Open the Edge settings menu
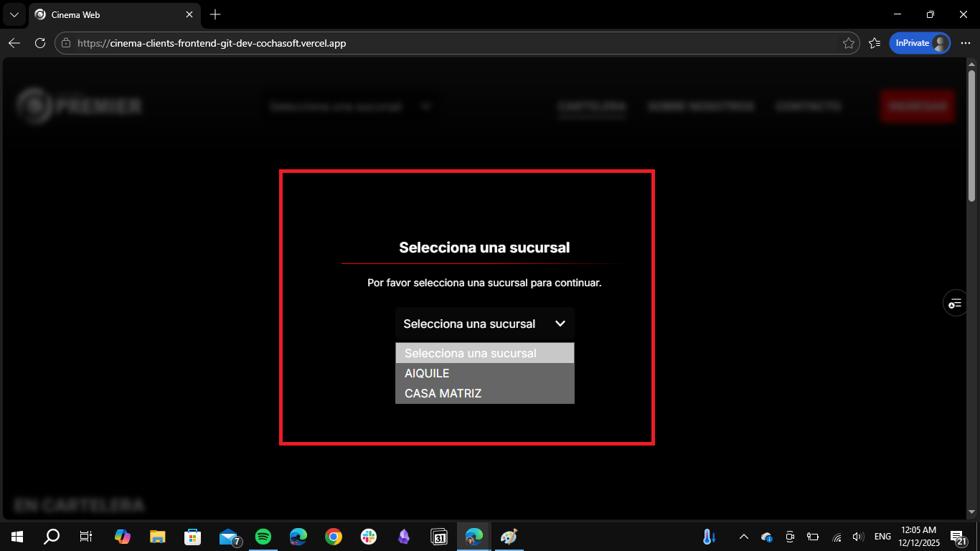Screen dimensions: 980x551 click(x=966, y=42)
